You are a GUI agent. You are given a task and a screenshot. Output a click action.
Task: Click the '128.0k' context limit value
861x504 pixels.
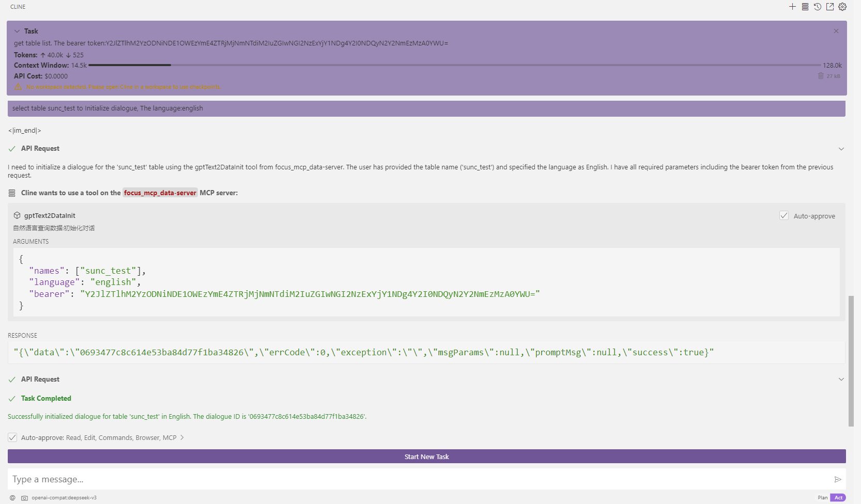[832, 65]
